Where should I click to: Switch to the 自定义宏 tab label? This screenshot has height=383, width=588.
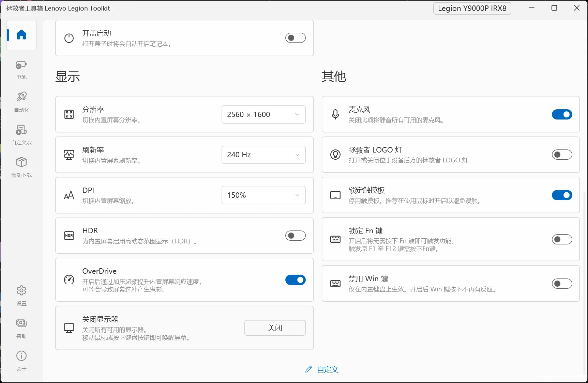point(21,143)
